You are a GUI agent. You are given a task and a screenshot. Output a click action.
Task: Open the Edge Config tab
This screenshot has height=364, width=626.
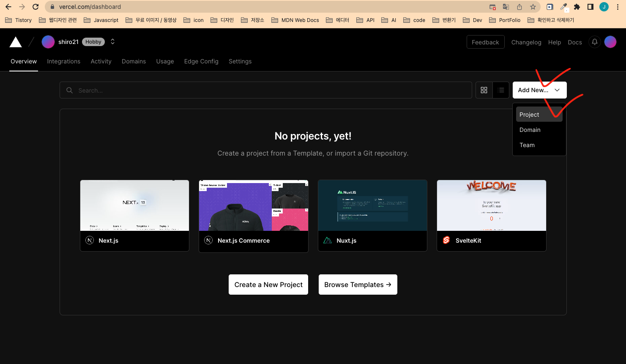pyautogui.click(x=201, y=61)
